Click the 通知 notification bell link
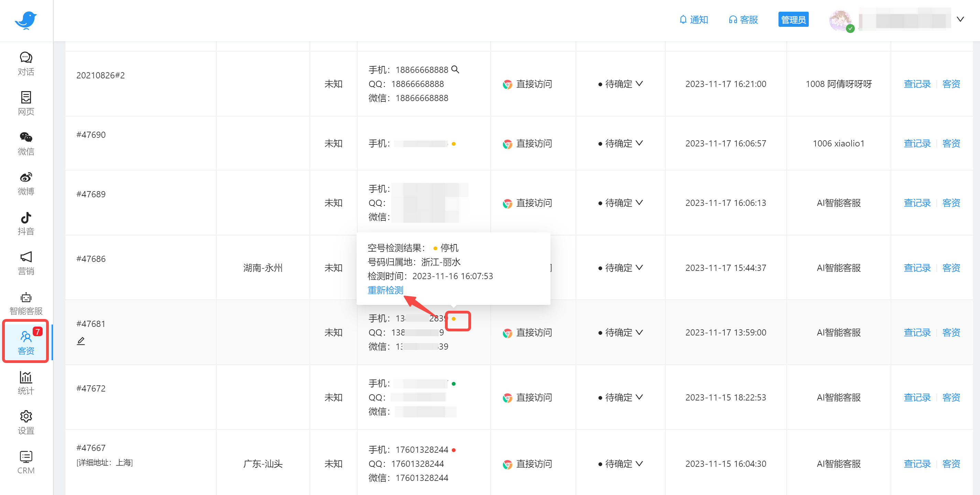Viewport: 980px width, 495px height. pyautogui.click(x=694, y=20)
